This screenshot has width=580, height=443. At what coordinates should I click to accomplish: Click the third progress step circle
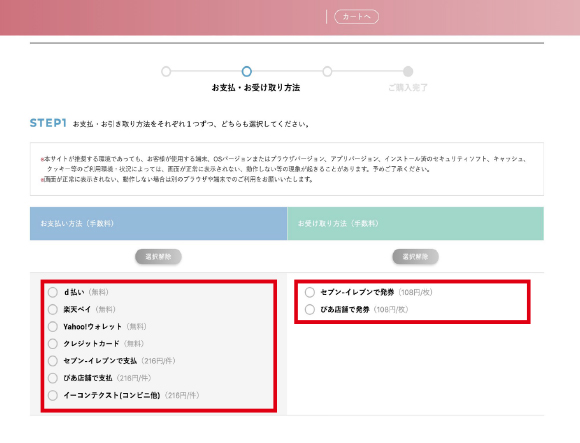coord(327,71)
